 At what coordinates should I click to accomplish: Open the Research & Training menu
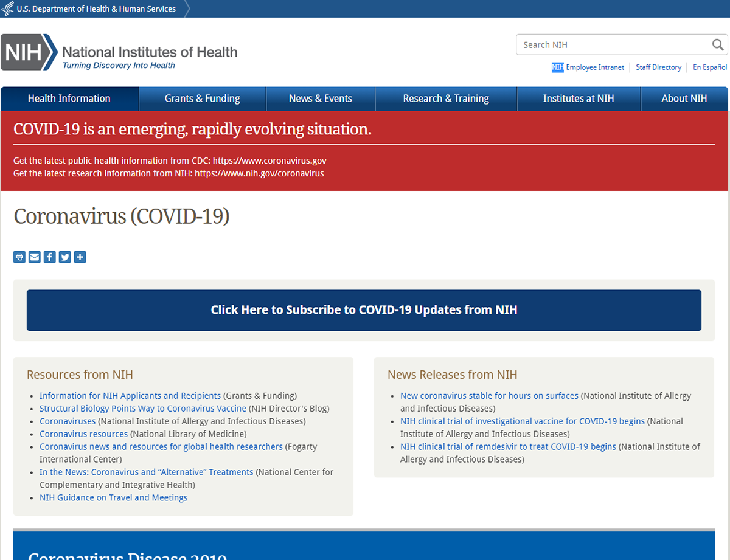coord(446,99)
